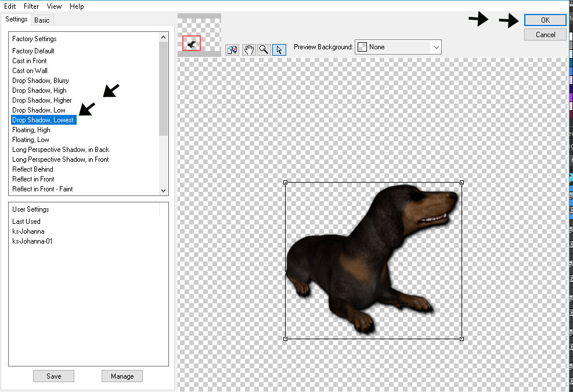Select the Floating, Low preset

point(31,140)
